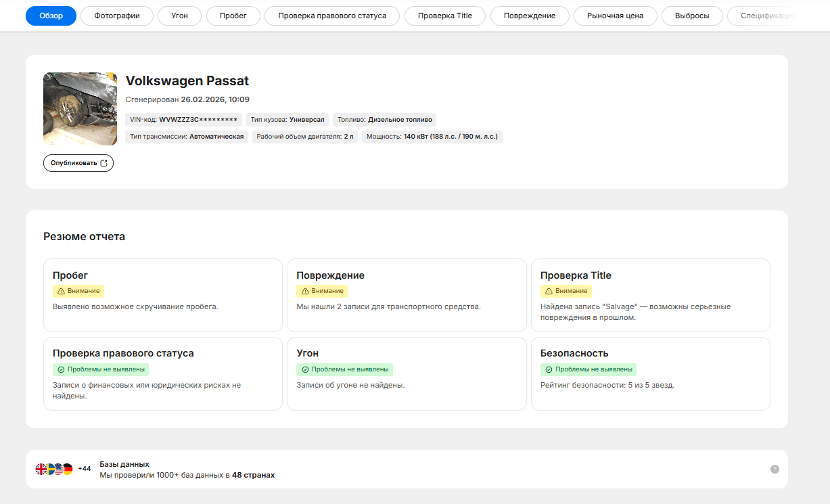Screen dimensions: 830x504
Task: Click the warning icon in the Проверка Title card
Action: [x=549, y=291]
